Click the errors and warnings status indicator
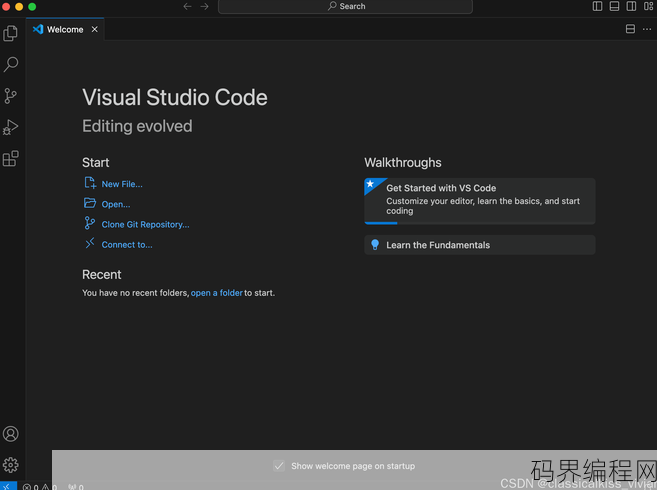657x490 pixels. 40,487
